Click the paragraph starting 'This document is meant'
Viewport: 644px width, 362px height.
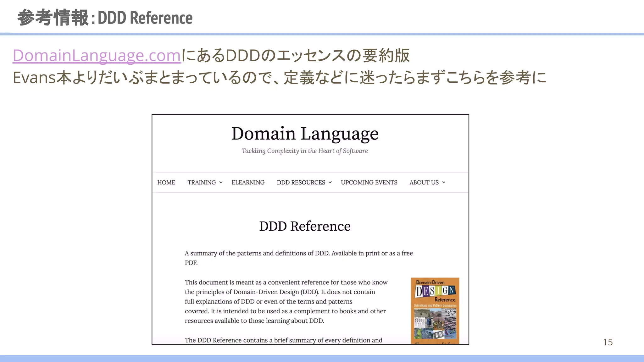(x=286, y=301)
